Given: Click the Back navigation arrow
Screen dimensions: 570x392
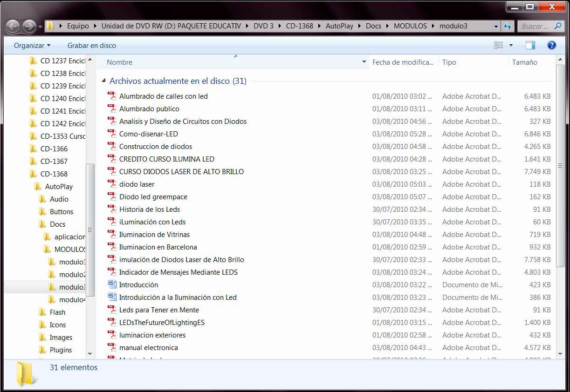Looking at the screenshot, I should coord(13,26).
